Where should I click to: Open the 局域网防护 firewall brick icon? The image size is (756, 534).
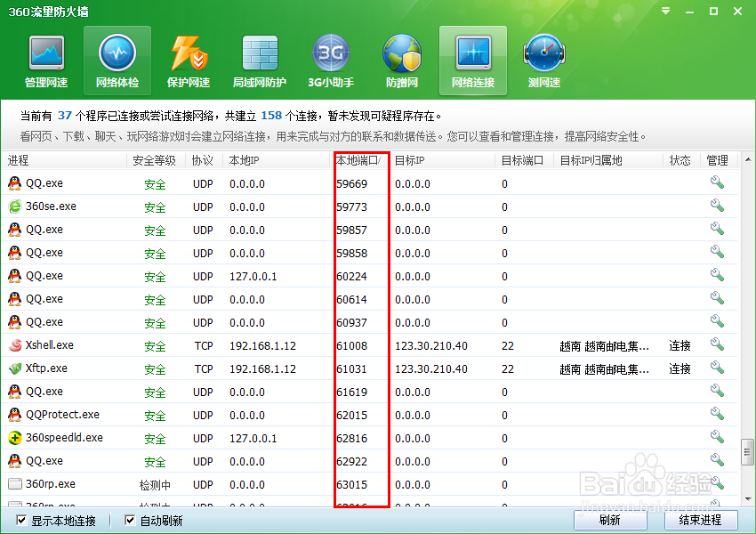tap(260, 61)
